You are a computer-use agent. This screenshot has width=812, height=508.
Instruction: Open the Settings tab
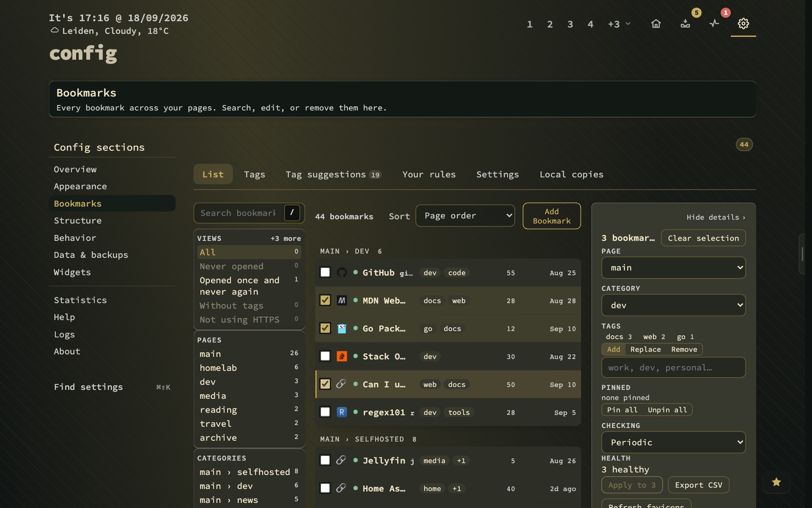click(x=497, y=174)
